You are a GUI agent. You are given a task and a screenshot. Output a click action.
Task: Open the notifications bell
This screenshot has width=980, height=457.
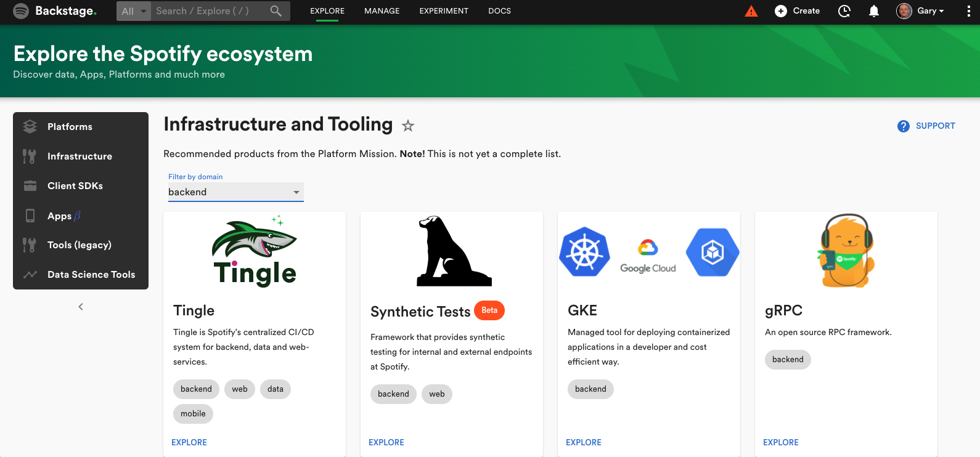(874, 11)
